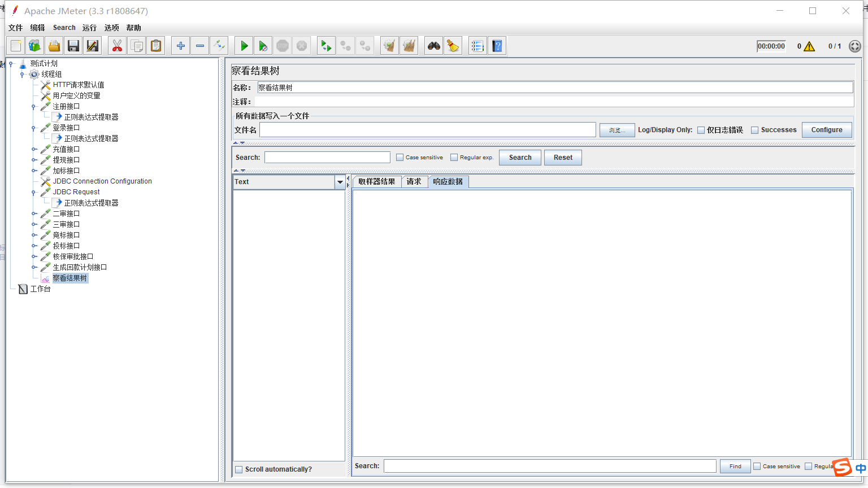Click the Configure button
The height and width of the screenshot is (488, 868).
(827, 130)
